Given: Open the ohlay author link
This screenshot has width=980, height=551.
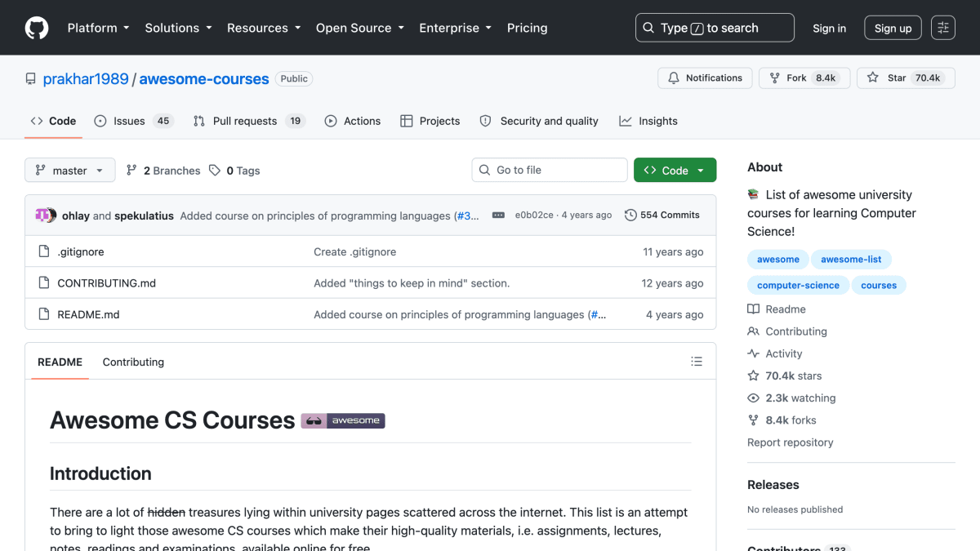Looking at the screenshot, I should coord(76,216).
